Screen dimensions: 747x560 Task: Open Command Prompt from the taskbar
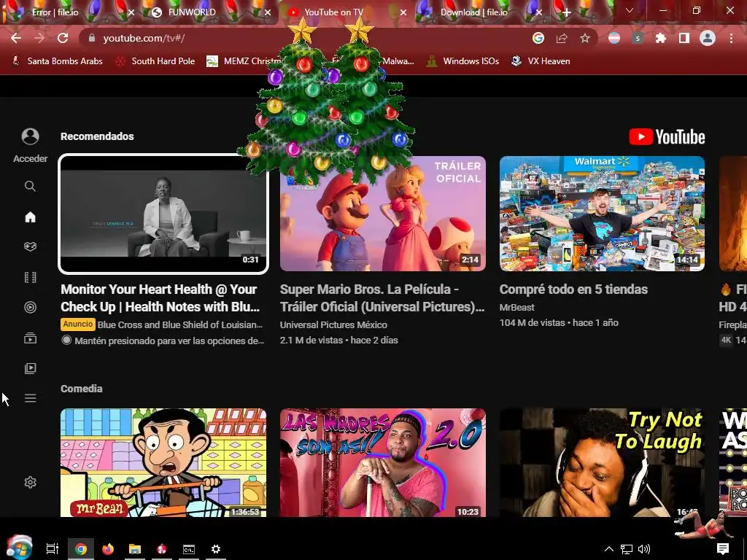click(189, 549)
